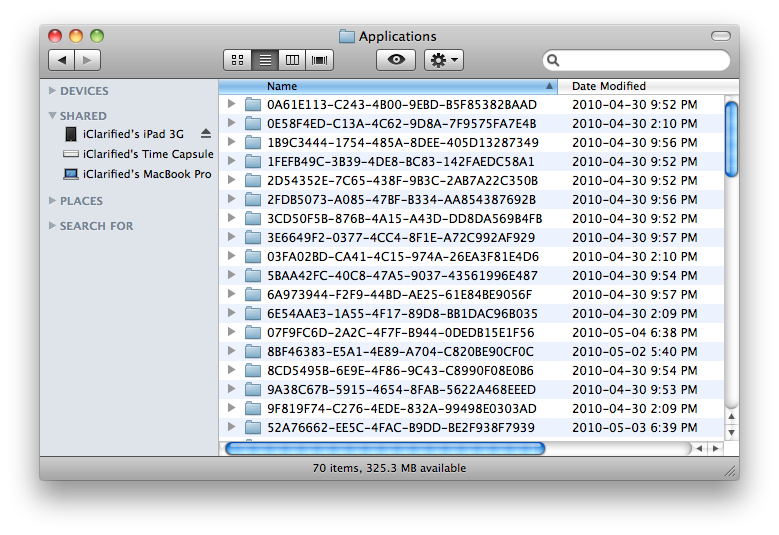Expand the DEVICES sidebar section
This screenshot has width=779, height=535.
[x=53, y=91]
